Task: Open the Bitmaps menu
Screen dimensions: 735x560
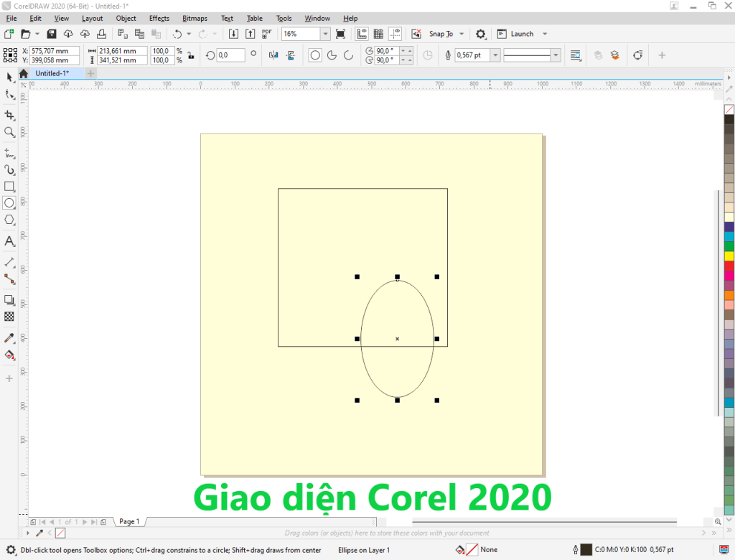Action: point(195,18)
